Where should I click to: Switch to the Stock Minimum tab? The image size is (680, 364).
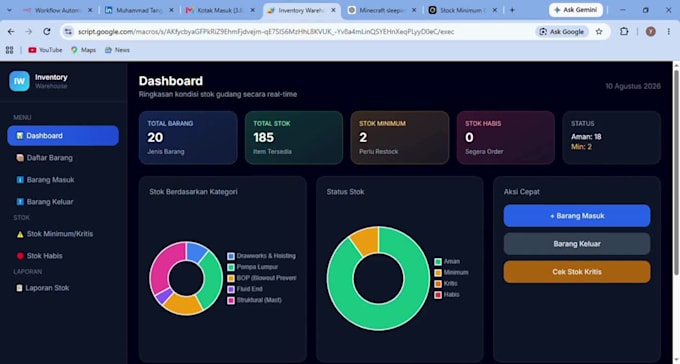[x=463, y=10]
